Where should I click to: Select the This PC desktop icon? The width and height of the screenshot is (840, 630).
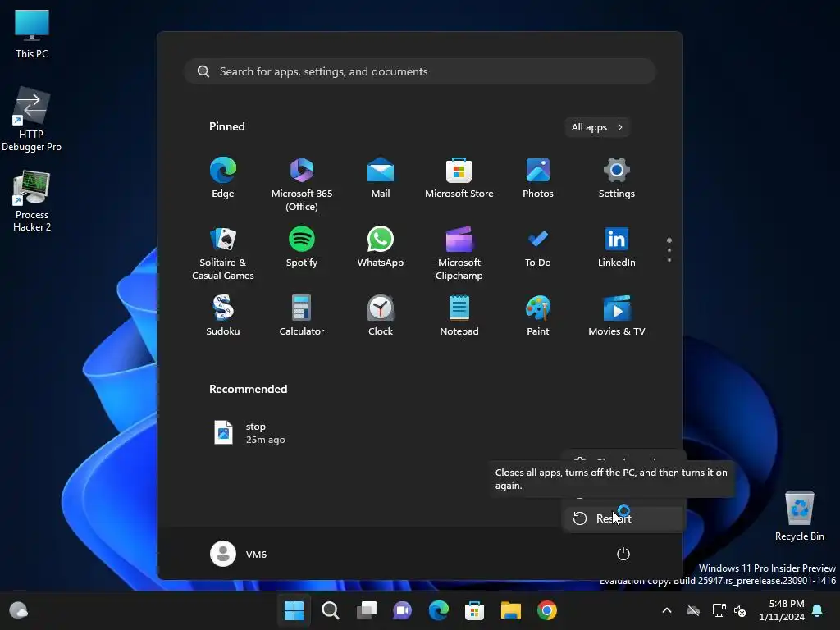[x=32, y=34]
